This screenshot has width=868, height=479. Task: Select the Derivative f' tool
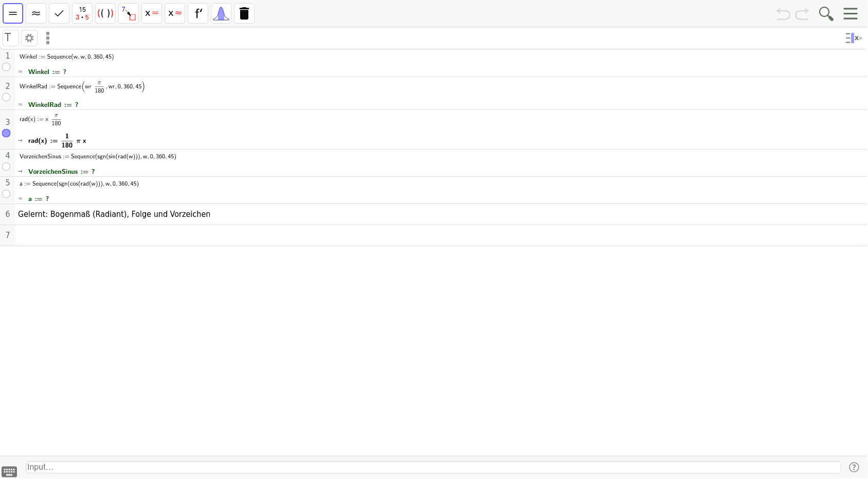pos(198,13)
